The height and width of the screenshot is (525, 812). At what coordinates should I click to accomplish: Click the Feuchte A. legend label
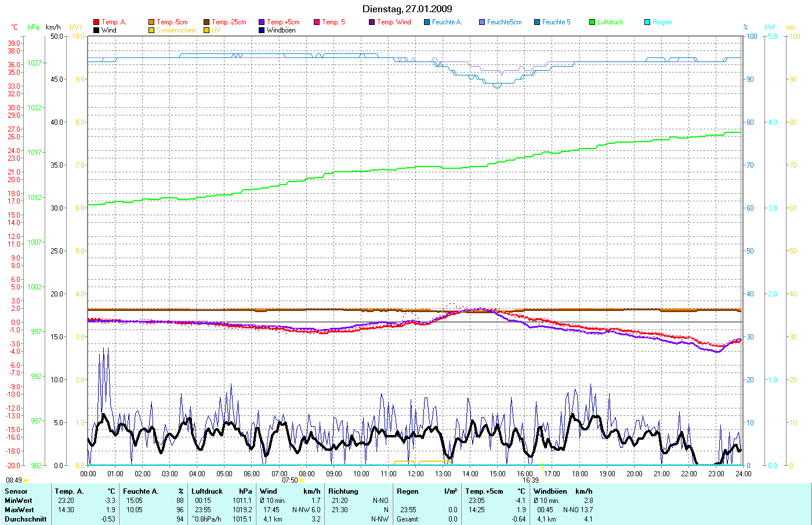coord(447,22)
